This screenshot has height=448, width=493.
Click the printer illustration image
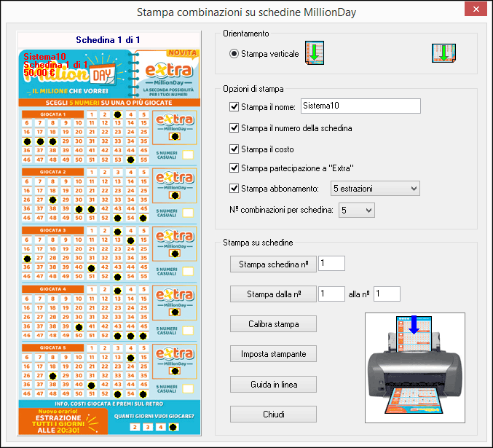[414, 367]
